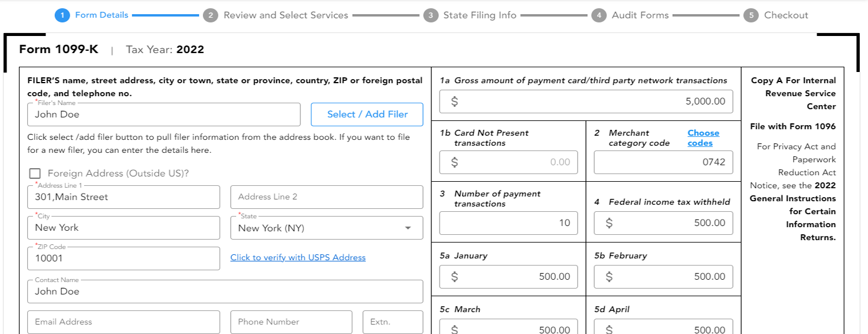Screen dimensions: 868x334
Task: Open the Choose codes link
Action: pos(703,137)
